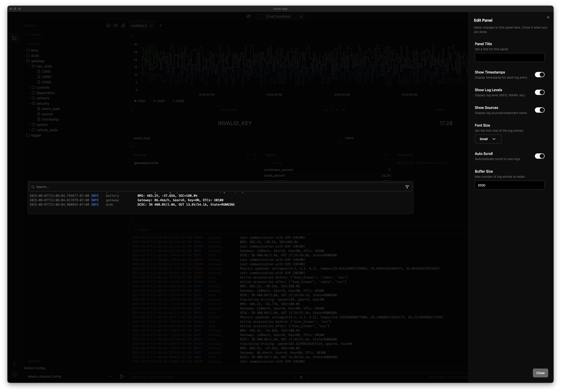Viewport: 561px width, 392px height.
Task: Click the edit pencil icon on event_type panel
Action: tap(332, 110)
